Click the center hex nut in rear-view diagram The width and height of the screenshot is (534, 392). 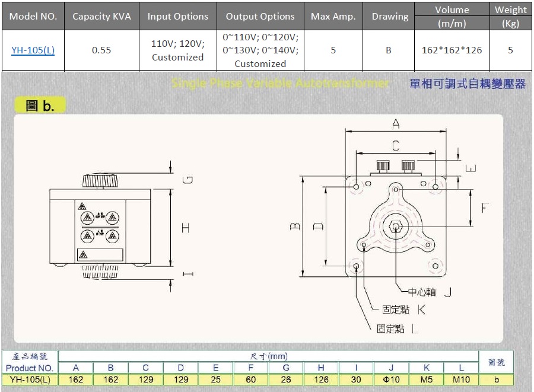click(396, 227)
